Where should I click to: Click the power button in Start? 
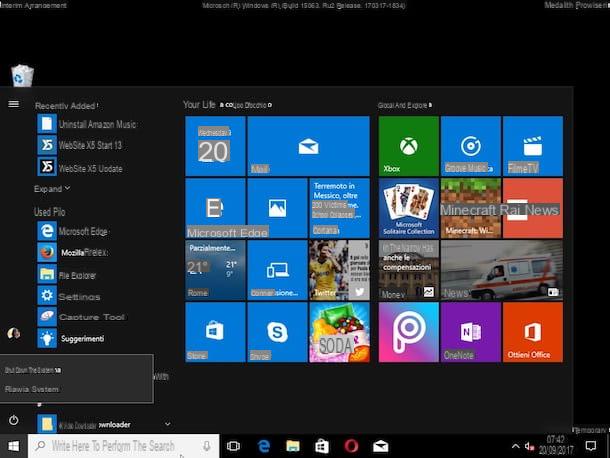click(14, 420)
